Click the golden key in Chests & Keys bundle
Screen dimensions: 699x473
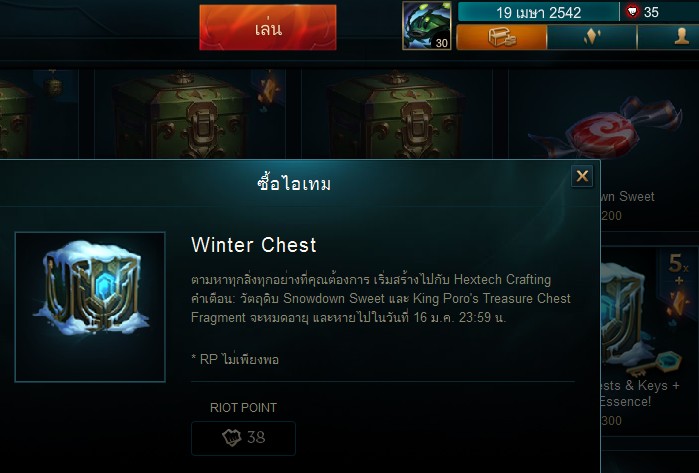655,363
